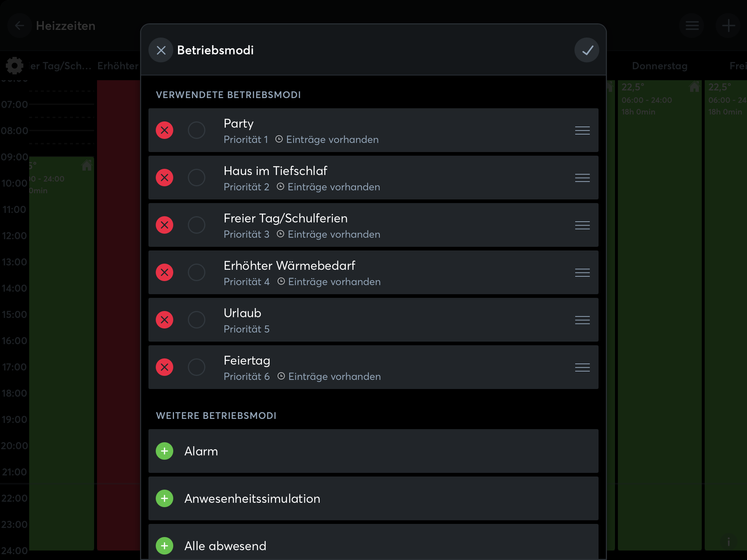
Task: Open the hamburger menu in Heizzeiten header
Action: 692,26
